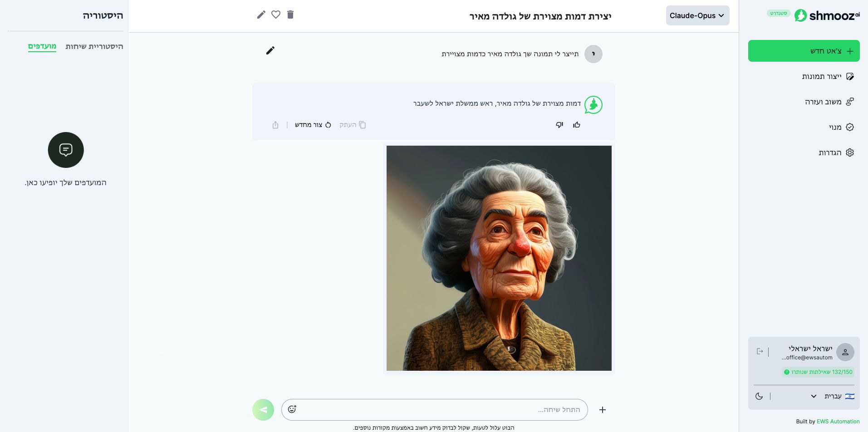Image resolution: width=868 pixels, height=432 pixels.
Task: Edit the user prompt message
Action: click(270, 50)
